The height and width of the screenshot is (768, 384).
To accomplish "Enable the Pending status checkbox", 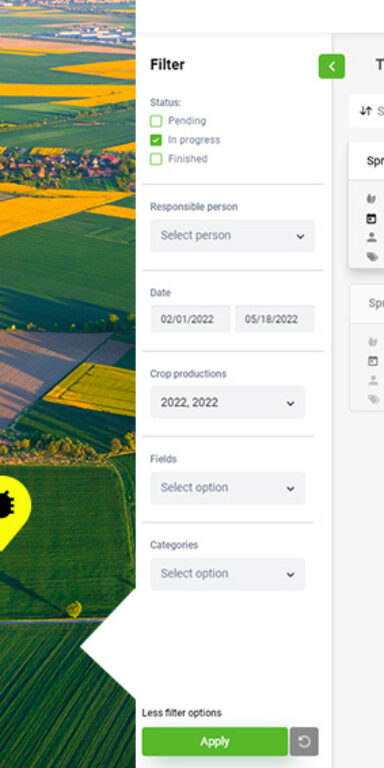I will [x=156, y=121].
